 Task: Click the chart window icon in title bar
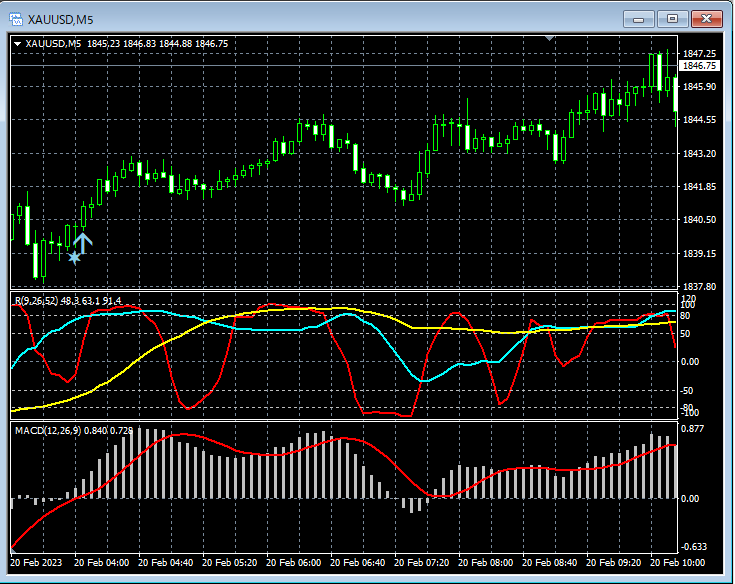16,18
